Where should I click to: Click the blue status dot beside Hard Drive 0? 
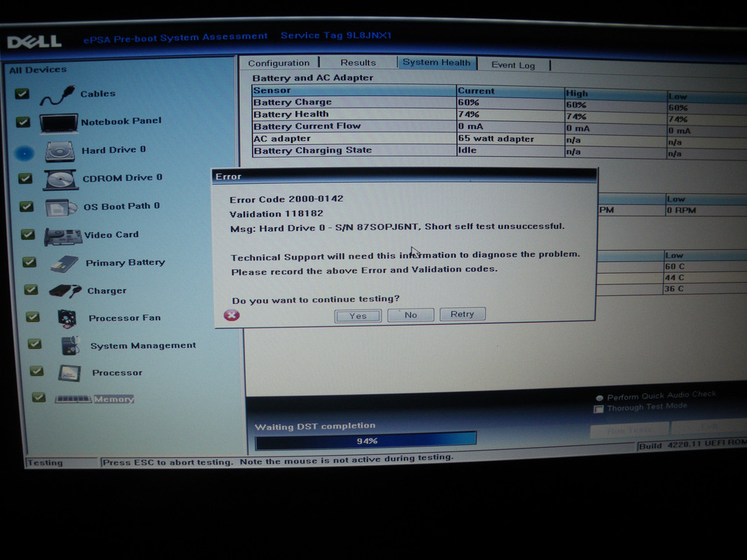[24, 153]
